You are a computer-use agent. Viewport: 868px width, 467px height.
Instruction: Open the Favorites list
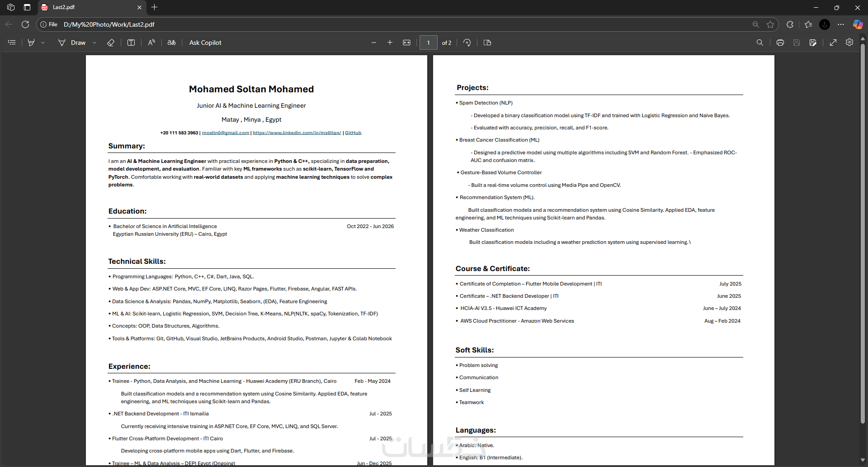pos(808,24)
